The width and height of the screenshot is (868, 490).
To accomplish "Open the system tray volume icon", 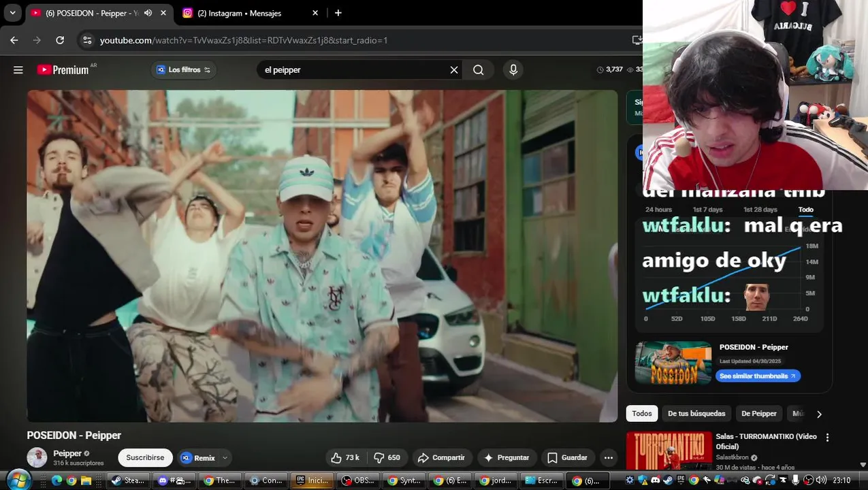I will pyautogui.click(x=820, y=480).
